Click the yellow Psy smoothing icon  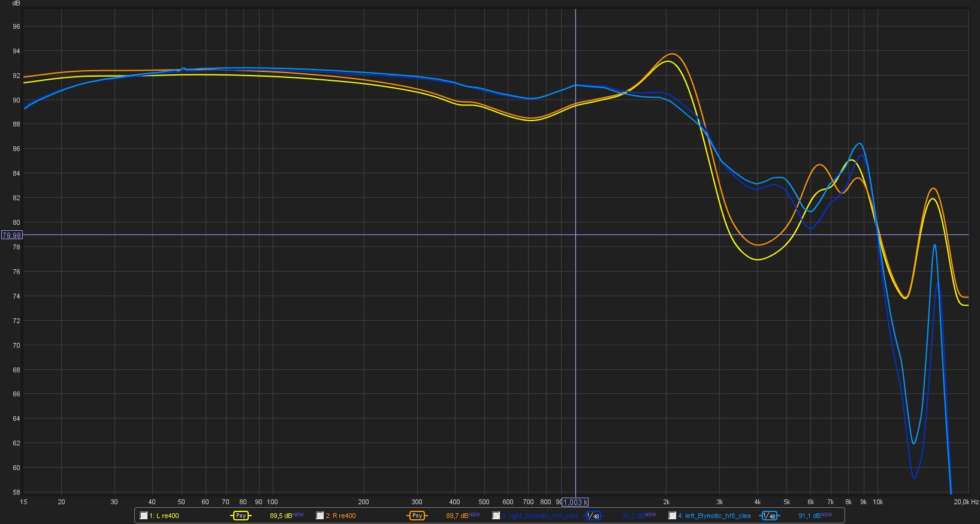[x=240, y=516]
